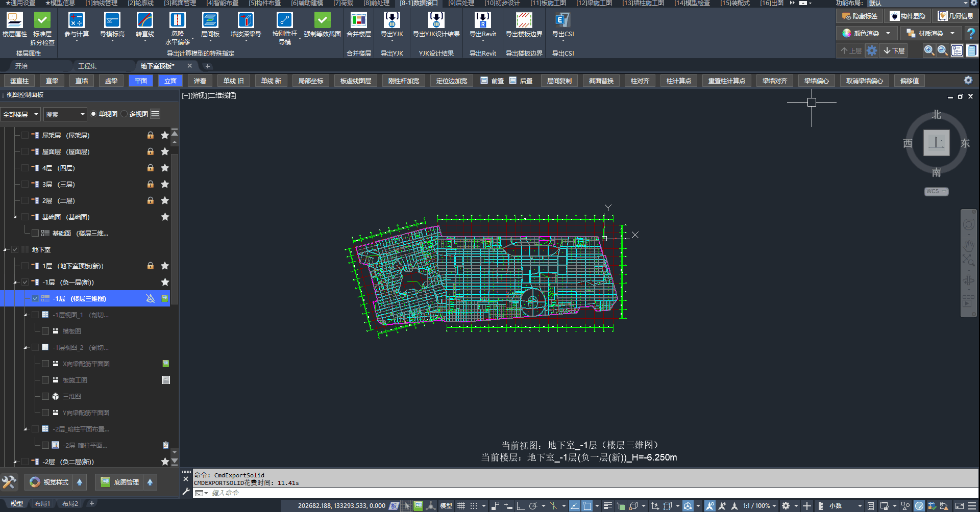Switch to the [9]后处理 menu tab
The image size is (980, 512).
click(x=461, y=3)
